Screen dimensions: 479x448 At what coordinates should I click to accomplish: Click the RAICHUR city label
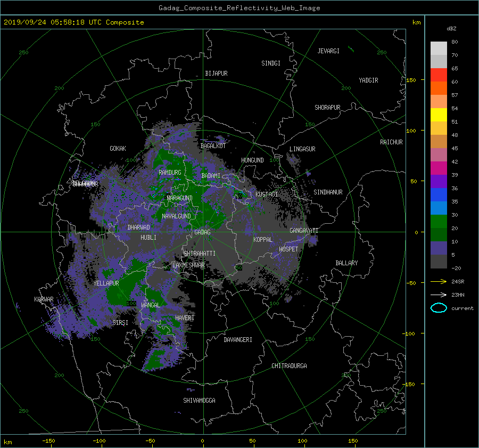391,142
